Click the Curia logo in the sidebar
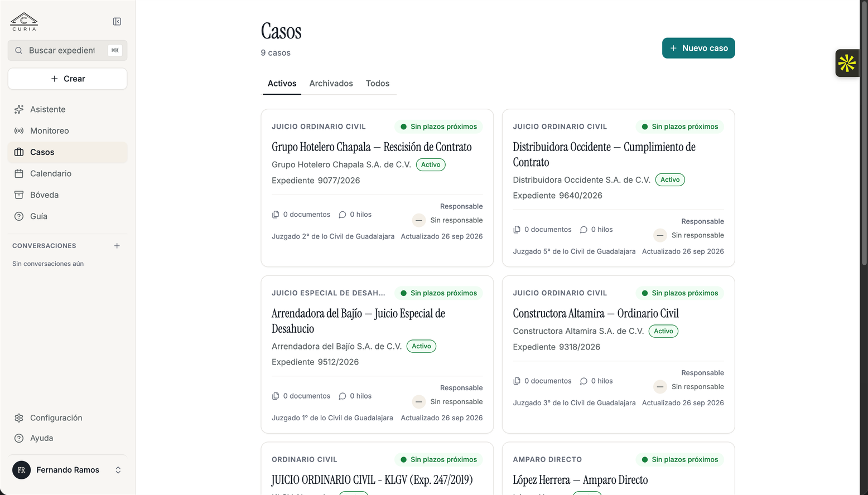Image resolution: width=868 pixels, height=495 pixels. click(24, 22)
